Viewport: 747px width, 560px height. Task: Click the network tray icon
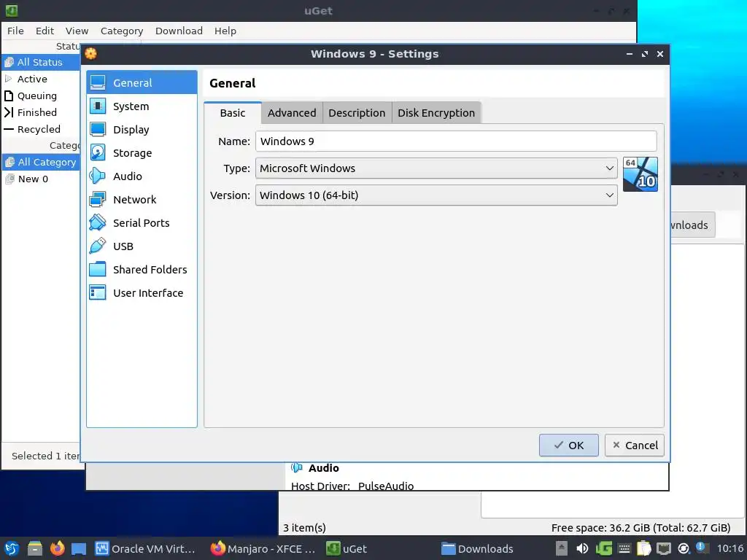click(x=664, y=548)
